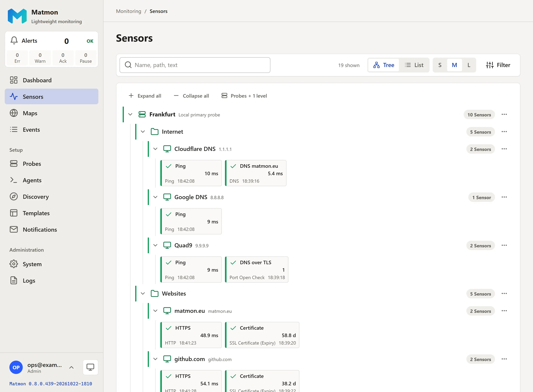Click the Matmon logo icon

(x=17, y=16)
